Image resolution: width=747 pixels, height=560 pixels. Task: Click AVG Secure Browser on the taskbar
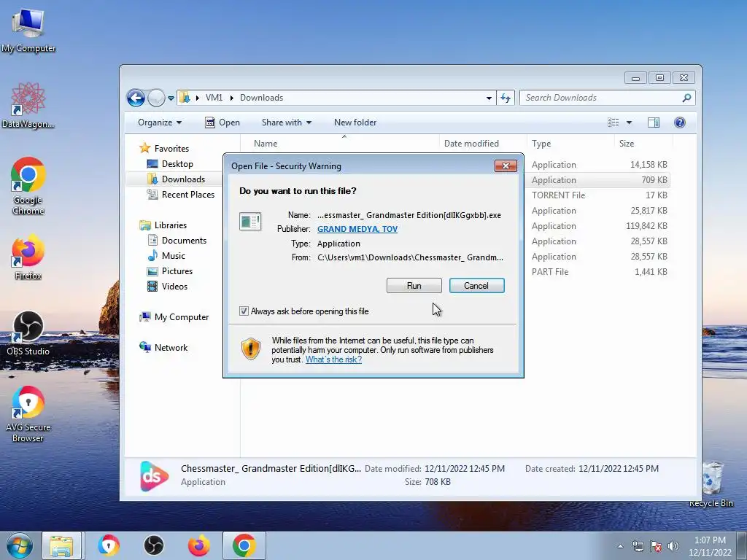pos(109,545)
